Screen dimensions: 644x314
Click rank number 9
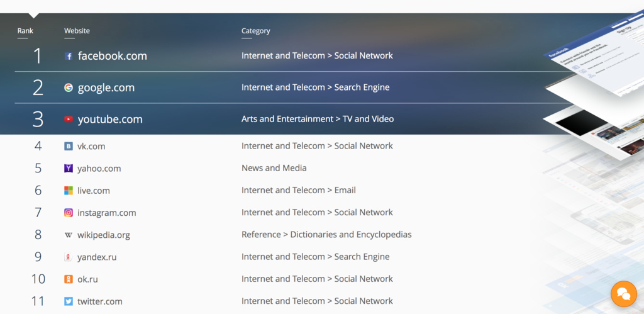coord(38,257)
